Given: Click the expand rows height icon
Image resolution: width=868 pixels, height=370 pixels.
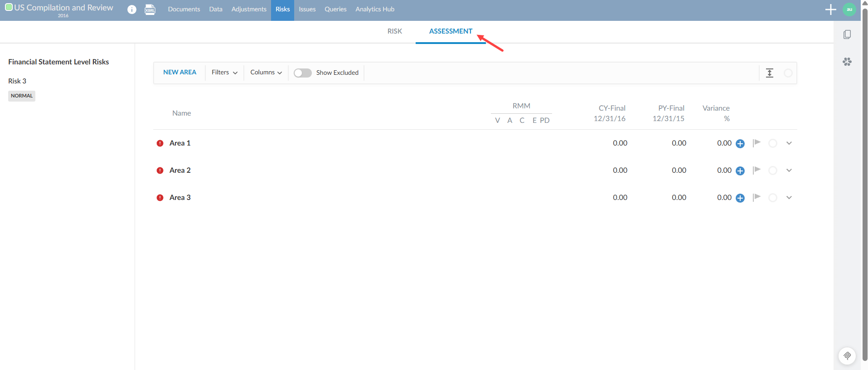Looking at the screenshot, I should (x=770, y=73).
